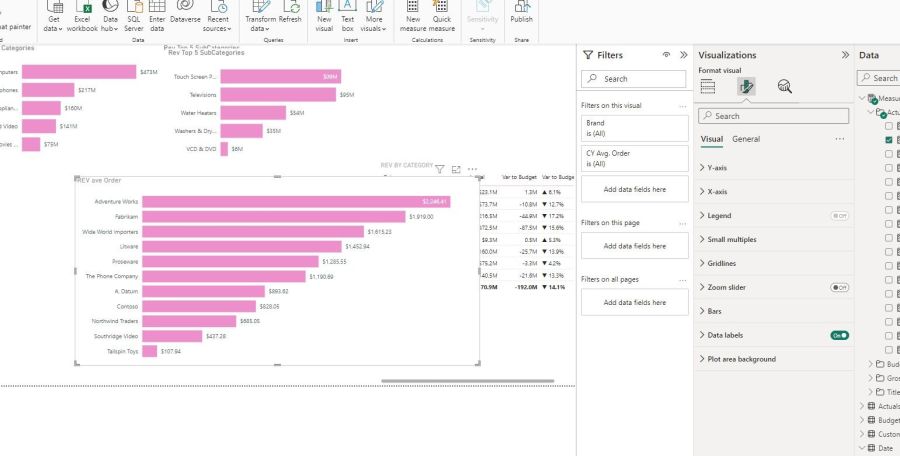The image size is (900, 456).
Task: Open the Dataverse connector
Action: pos(185,13)
